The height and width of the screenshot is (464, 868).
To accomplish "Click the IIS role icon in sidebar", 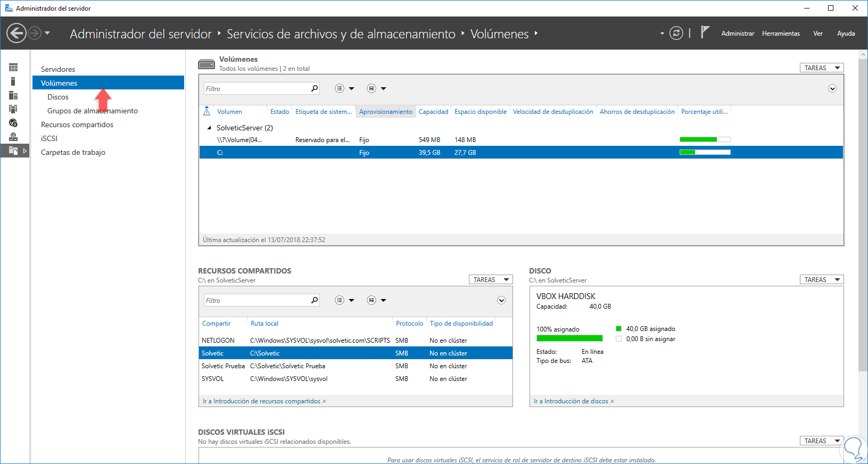I will click(x=13, y=137).
